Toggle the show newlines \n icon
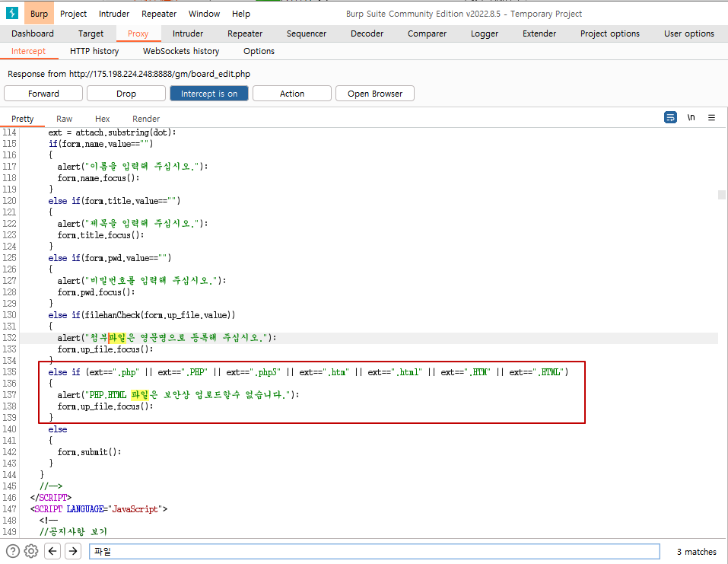Image resolution: width=728 pixels, height=564 pixels. click(691, 117)
